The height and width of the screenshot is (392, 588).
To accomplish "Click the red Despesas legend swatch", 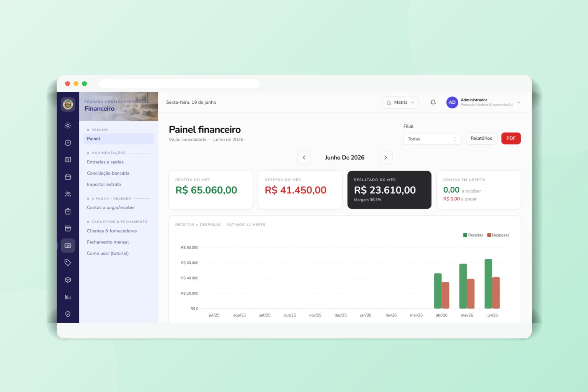I will coord(489,235).
